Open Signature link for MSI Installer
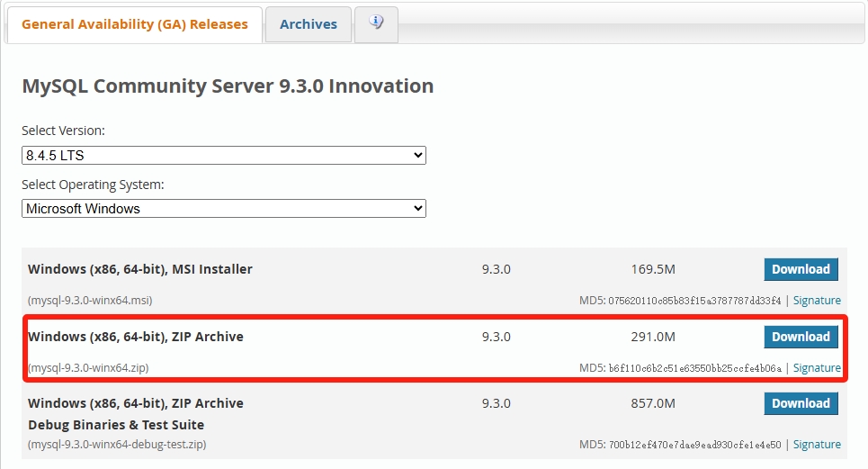868x469 pixels. tap(817, 301)
